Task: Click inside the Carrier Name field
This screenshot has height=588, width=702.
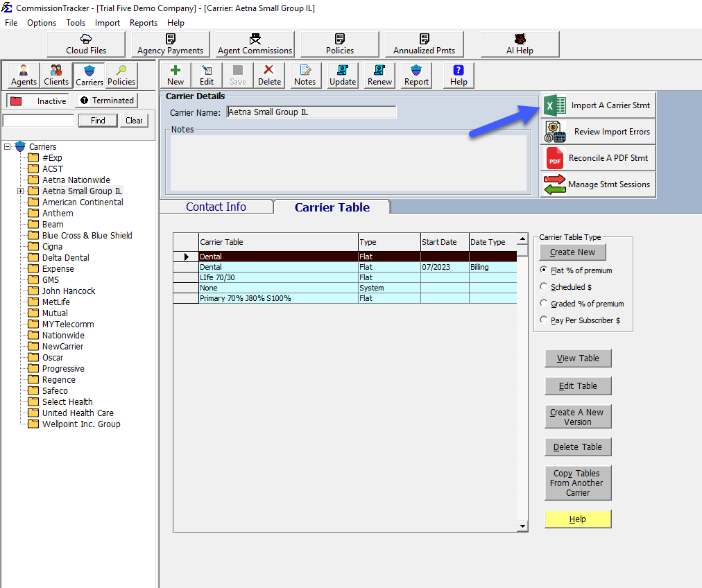Action: pos(311,112)
